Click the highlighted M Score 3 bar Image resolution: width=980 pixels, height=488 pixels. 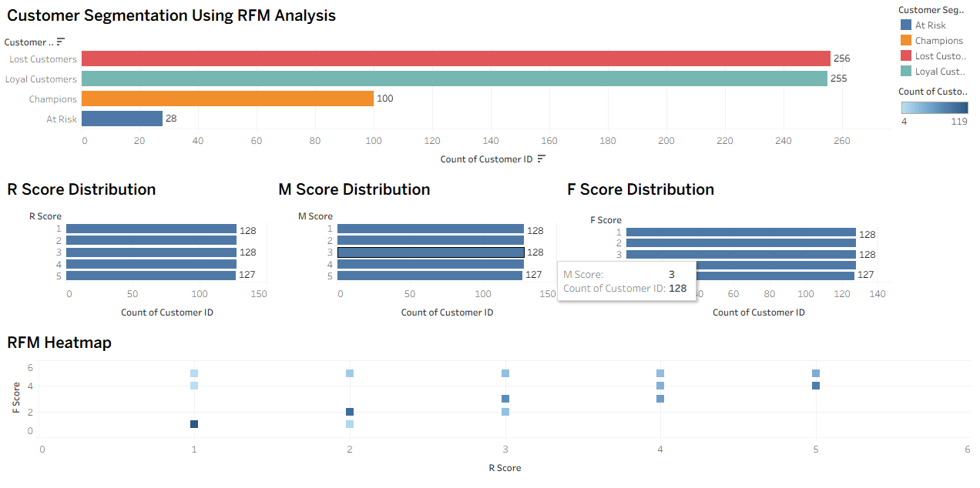(x=431, y=252)
